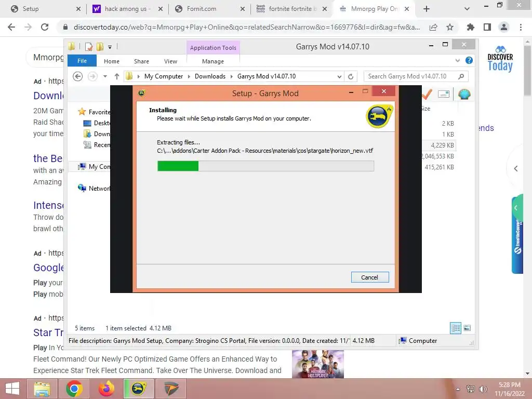Expand the address bar history dropdown
The image size is (532, 399).
(x=339, y=77)
